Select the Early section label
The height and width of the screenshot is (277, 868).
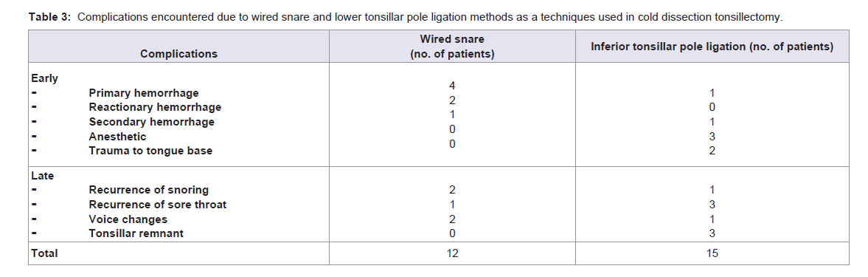[x=44, y=78]
